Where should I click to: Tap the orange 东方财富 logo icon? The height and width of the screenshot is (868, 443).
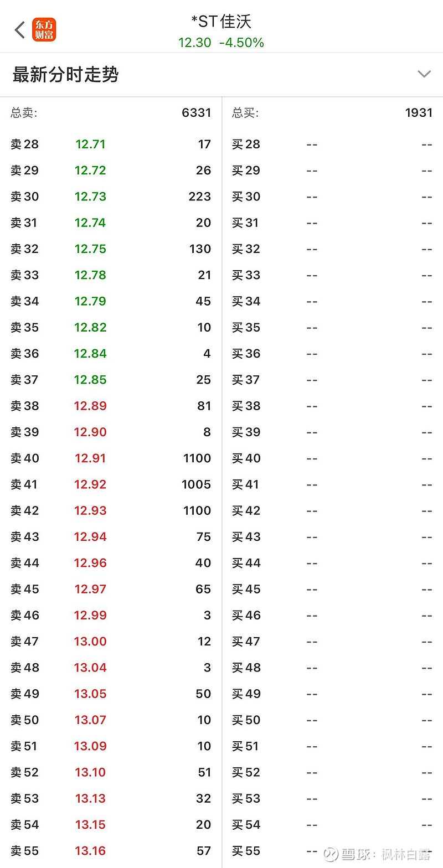[44, 30]
